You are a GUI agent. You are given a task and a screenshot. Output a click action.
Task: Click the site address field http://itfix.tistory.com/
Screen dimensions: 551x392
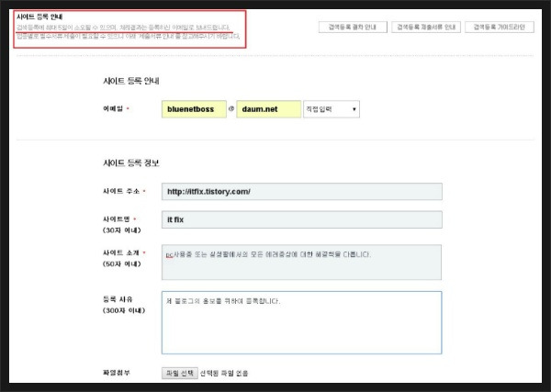coord(302,192)
